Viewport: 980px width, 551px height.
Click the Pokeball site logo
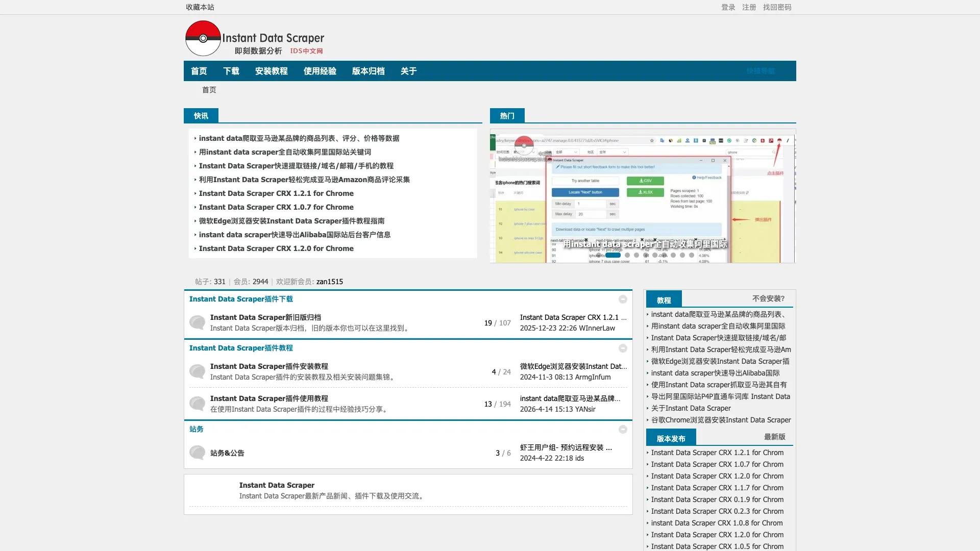click(x=203, y=38)
